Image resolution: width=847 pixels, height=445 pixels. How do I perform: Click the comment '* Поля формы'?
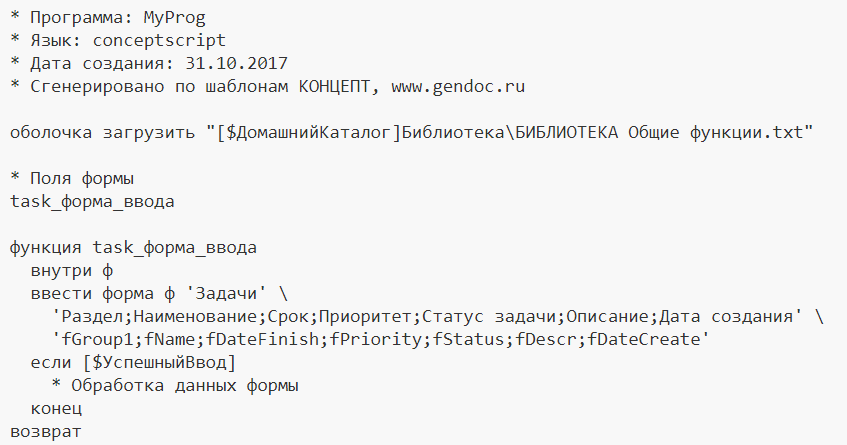[x=72, y=178]
